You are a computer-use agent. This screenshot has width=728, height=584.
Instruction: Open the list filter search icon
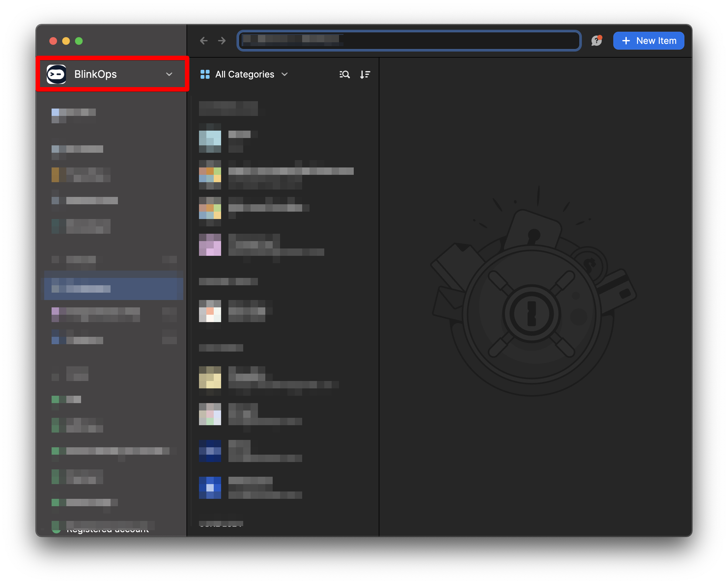pos(344,74)
